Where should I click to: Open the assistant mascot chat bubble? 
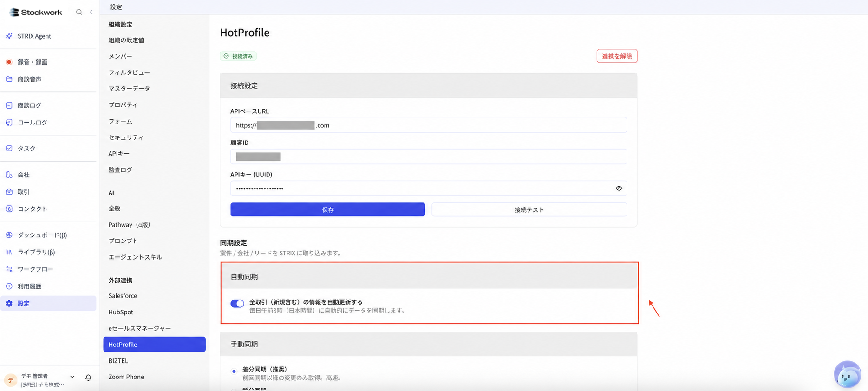848,374
